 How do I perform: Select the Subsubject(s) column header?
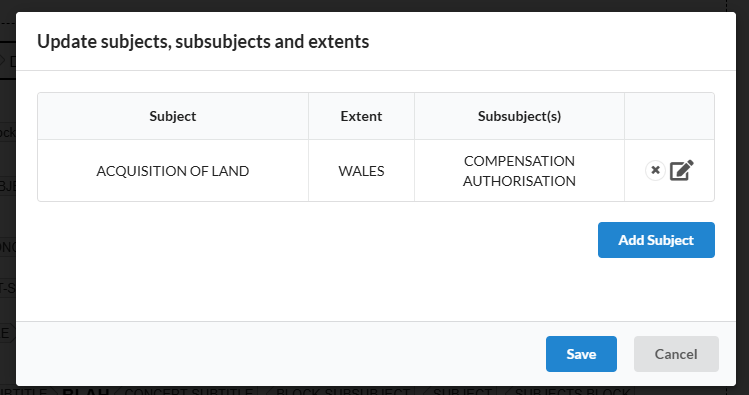click(x=519, y=116)
